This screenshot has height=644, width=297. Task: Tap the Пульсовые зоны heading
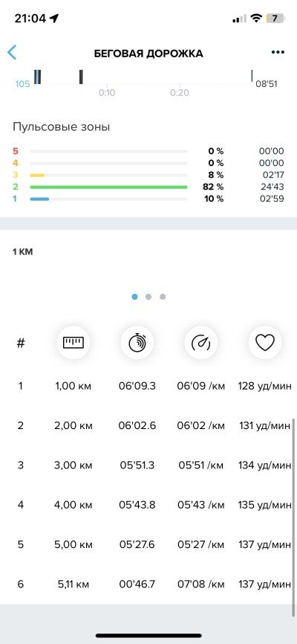coord(61,127)
